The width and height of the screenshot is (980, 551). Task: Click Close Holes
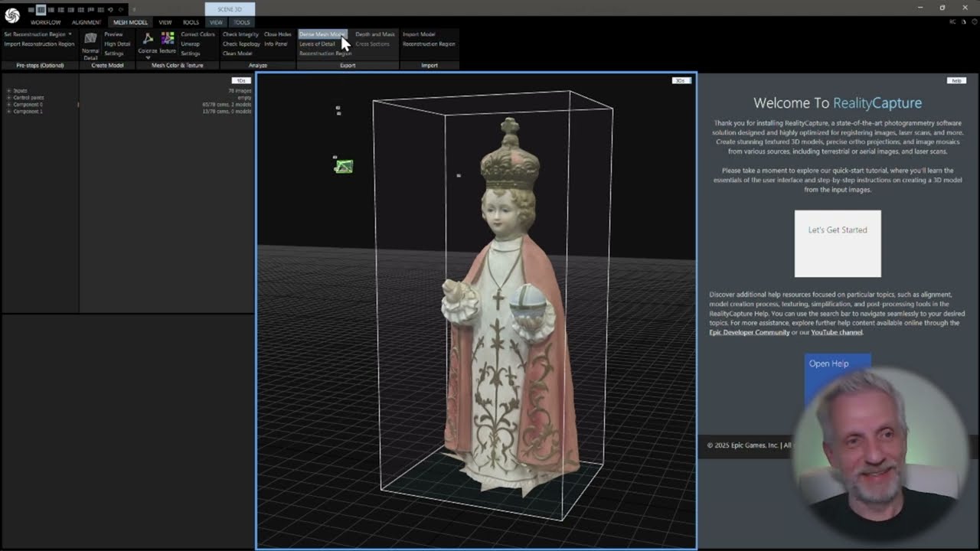click(277, 34)
